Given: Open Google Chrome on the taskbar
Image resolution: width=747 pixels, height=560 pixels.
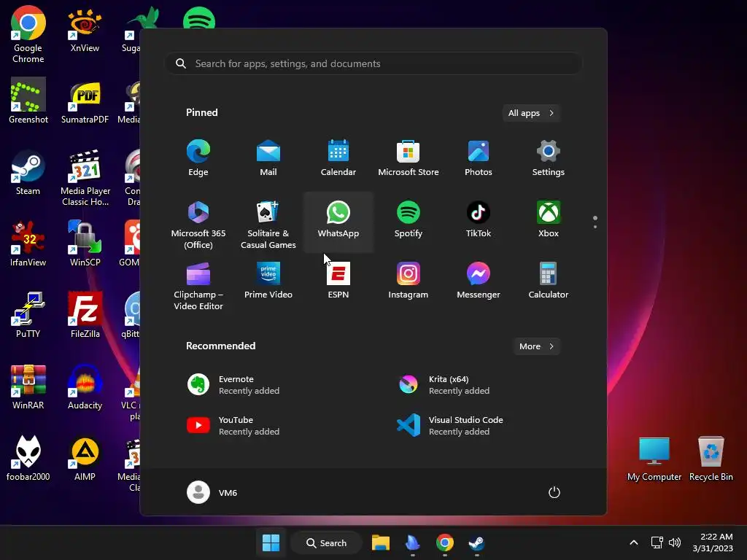Looking at the screenshot, I should [444, 542].
